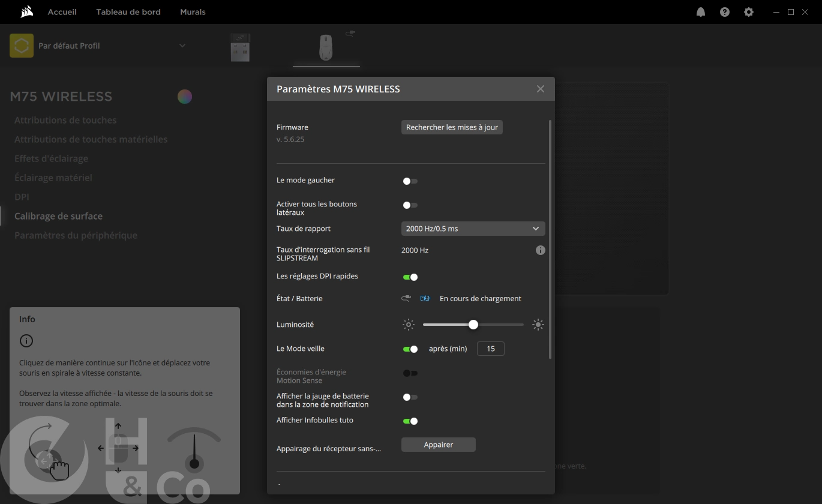The image size is (822, 504).
Task: Click the Corsair sails logo
Action: (26, 12)
